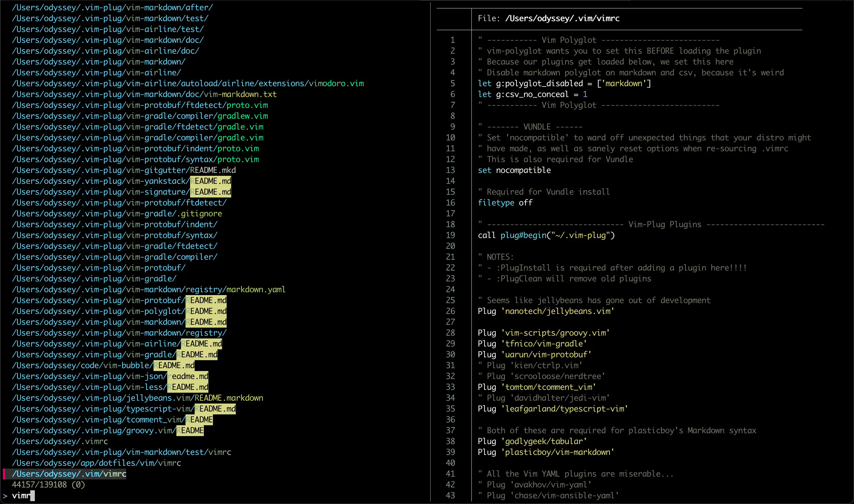The width and height of the screenshot is (854, 504).
Task: Click the 'Required for Vundle install' comment
Action: click(544, 192)
